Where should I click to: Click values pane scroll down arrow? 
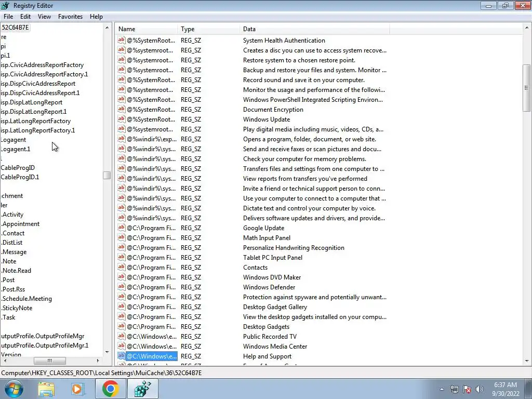pyautogui.click(x=527, y=361)
